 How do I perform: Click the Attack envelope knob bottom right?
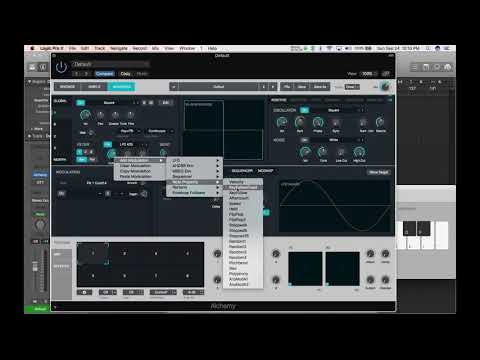pos(370,254)
